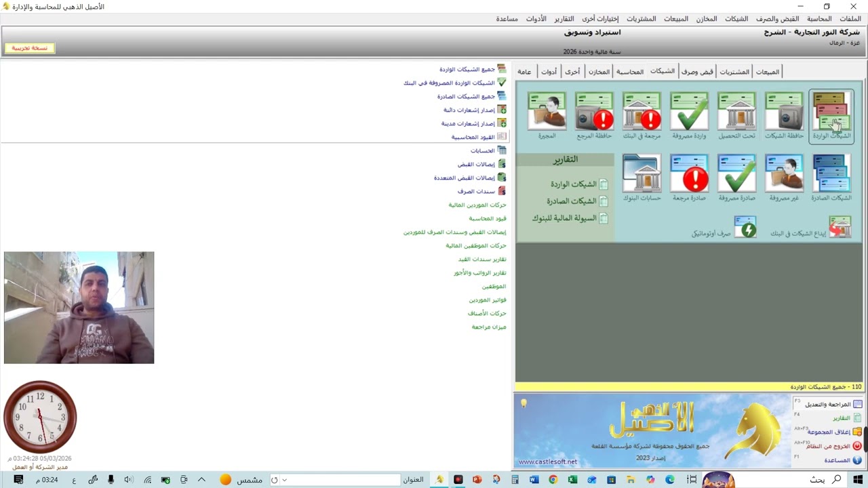The image size is (868, 488).
Task: Open صادرة مرجعة returned outgoing cheques icon
Action: point(689,178)
